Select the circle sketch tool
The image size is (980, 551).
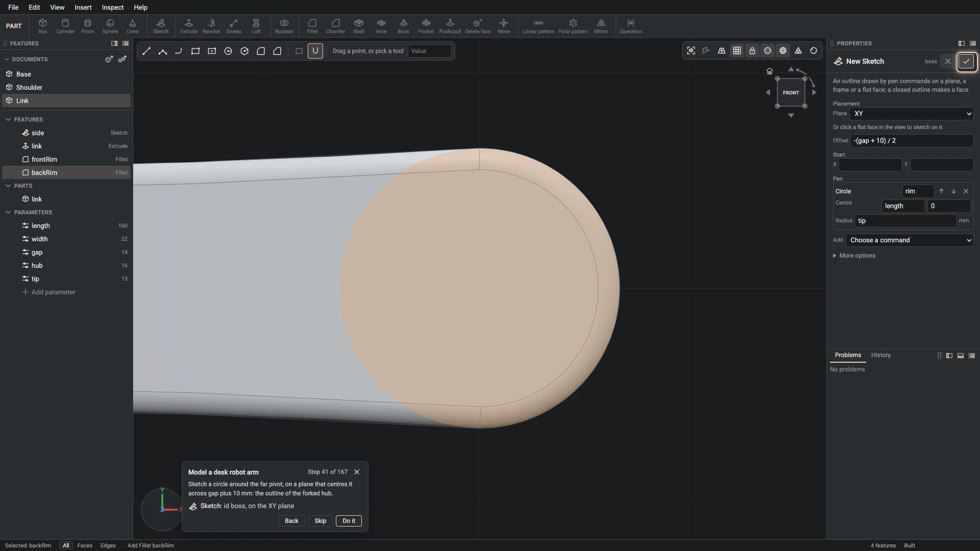click(228, 51)
